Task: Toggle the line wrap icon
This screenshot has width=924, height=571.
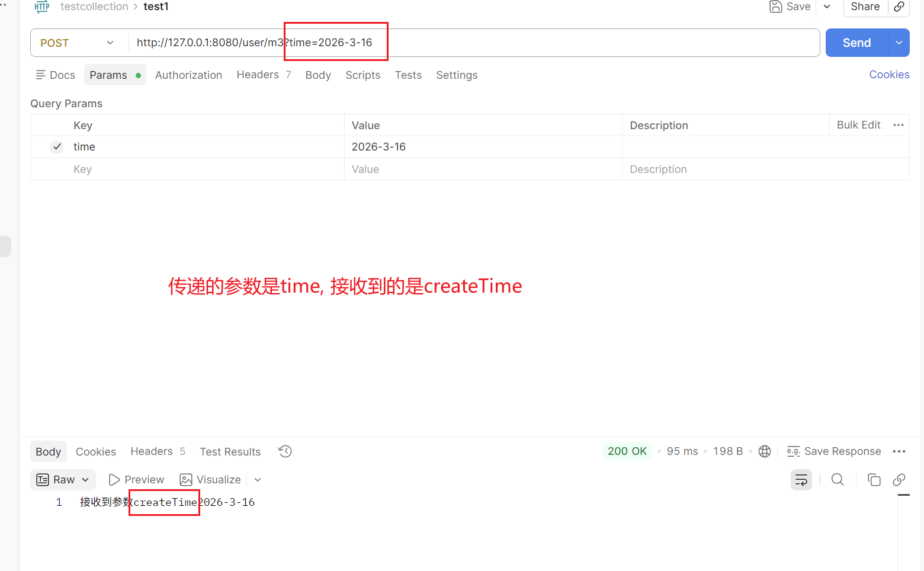Action: pos(801,480)
